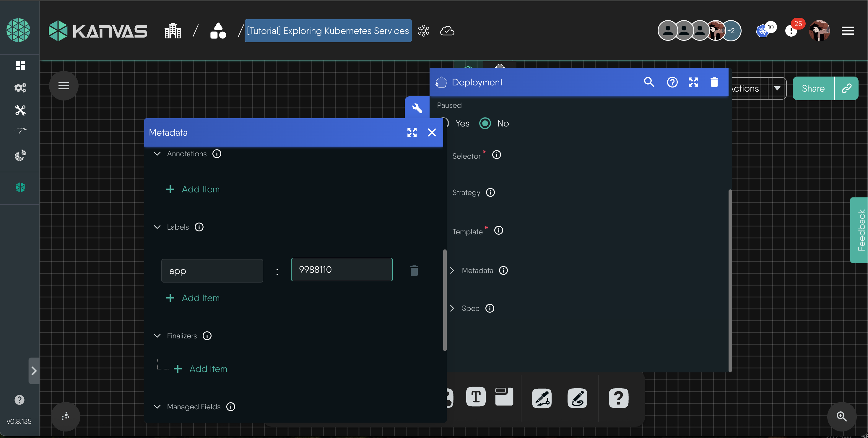Open the canvas hamburger menu circle button
Image resolution: width=868 pixels, height=438 pixels.
[64, 86]
